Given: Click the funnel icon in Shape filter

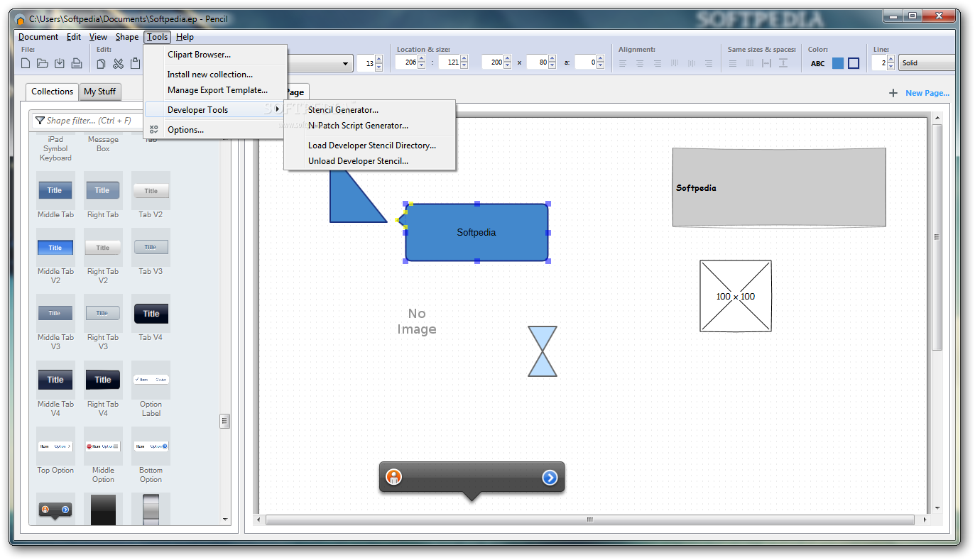Looking at the screenshot, I should tap(40, 121).
